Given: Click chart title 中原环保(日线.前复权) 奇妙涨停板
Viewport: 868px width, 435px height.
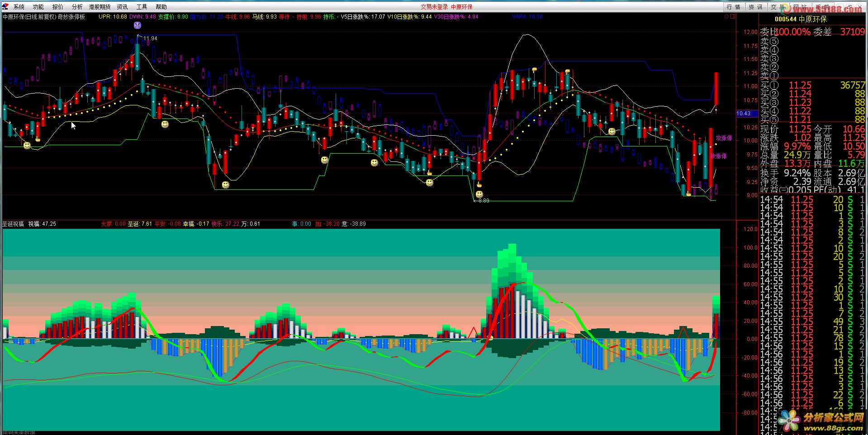Looking at the screenshot, I should (x=44, y=17).
